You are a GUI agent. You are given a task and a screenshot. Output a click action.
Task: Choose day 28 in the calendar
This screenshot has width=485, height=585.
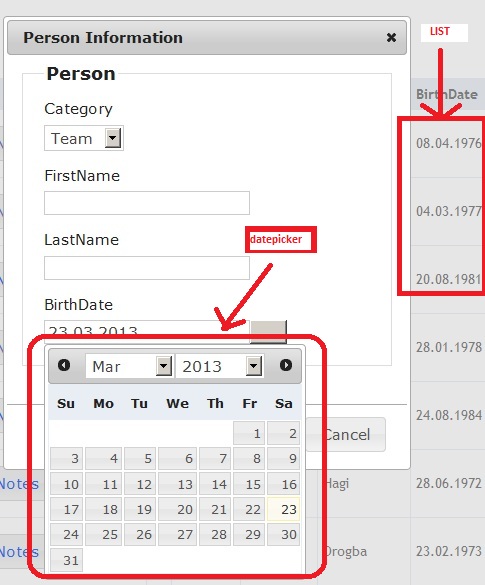click(x=215, y=534)
